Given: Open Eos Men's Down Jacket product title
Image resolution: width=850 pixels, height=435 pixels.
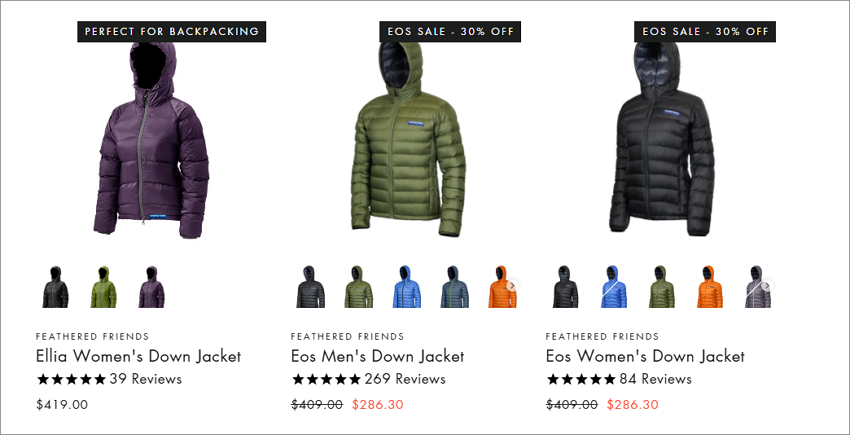Looking at the screenshot, I should pyautogui.click(x=377, y=356).
